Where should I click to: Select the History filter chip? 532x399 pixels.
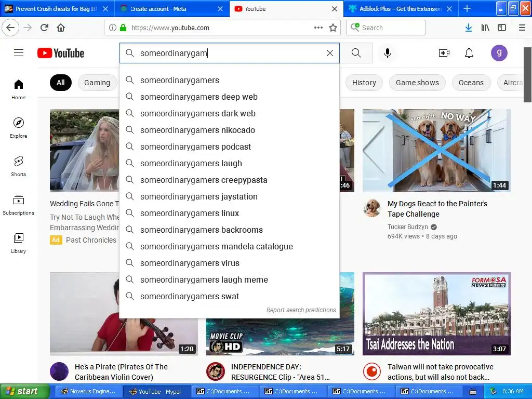pyautogui.click(x=364, y=83)
